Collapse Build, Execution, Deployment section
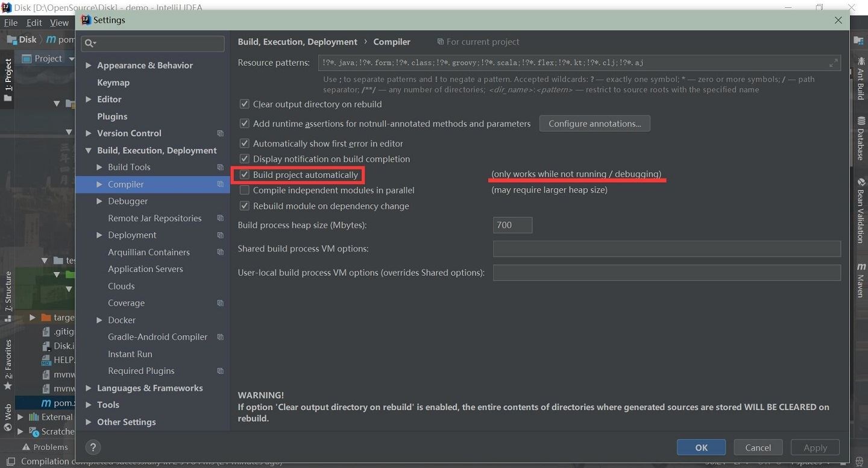 click(x=89, y=150)
